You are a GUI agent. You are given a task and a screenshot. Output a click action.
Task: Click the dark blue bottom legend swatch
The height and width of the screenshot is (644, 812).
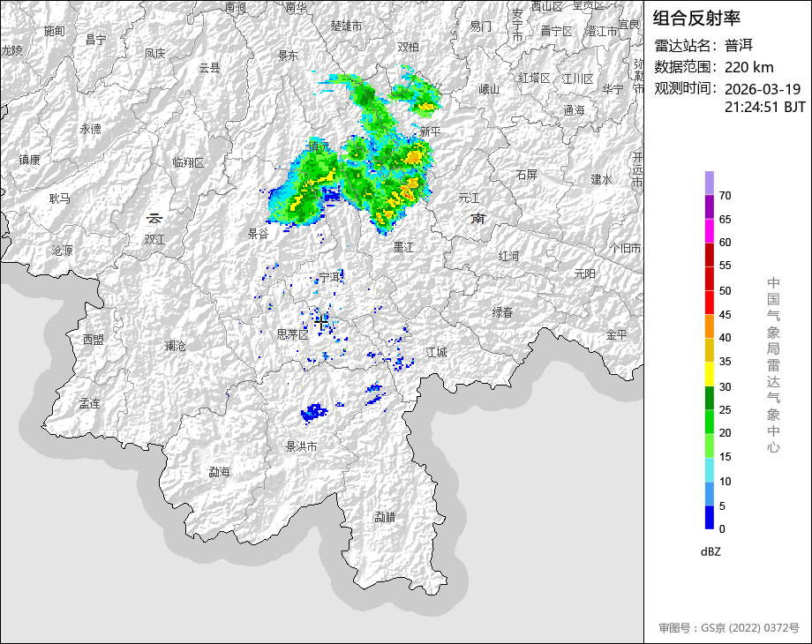point(710,518)
